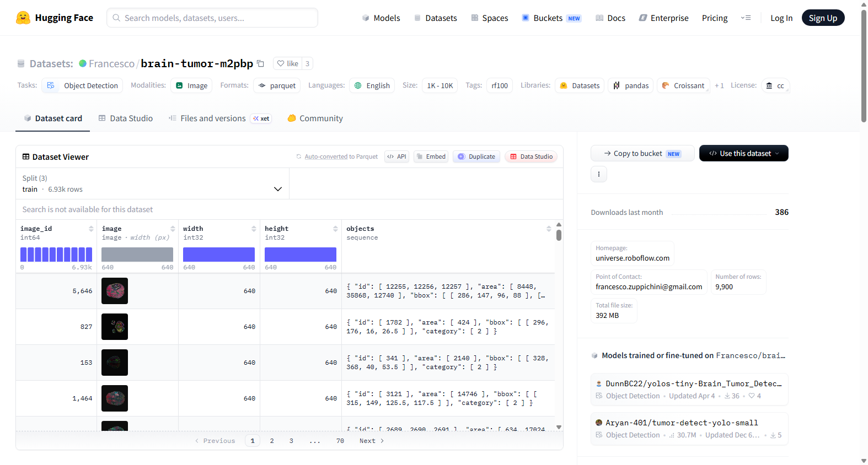
Task: Click the parquet format tag
Action: pyautogui.click(x=277, y=85)
